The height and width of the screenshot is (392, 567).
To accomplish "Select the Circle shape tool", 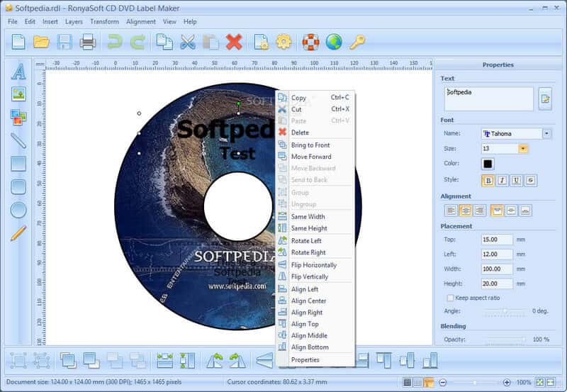I will (x=18, y=210).
